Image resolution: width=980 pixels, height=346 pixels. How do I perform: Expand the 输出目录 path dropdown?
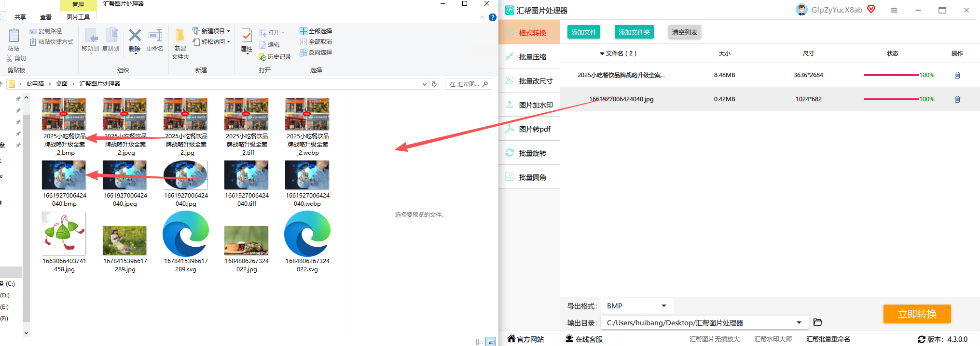(799, 323)
